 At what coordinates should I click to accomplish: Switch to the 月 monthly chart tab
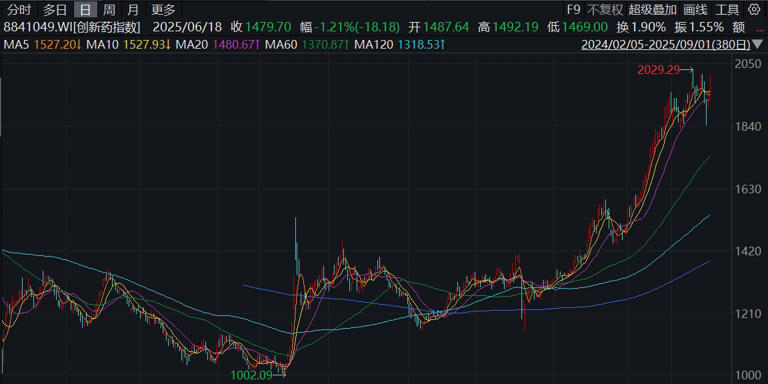132,9
